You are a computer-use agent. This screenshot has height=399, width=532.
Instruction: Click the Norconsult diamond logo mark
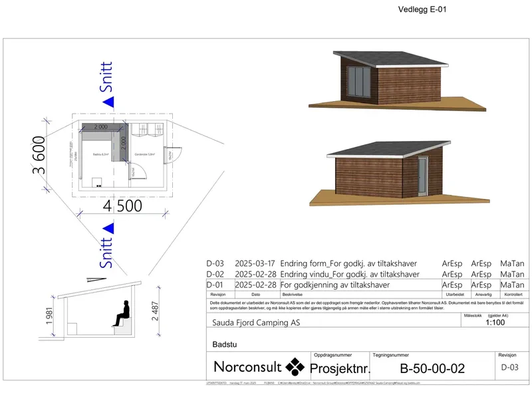(295, 366)
